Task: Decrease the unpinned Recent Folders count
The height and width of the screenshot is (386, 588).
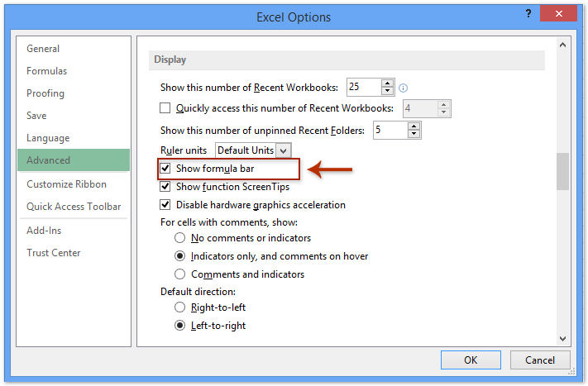Action: [x=414, y=135]
